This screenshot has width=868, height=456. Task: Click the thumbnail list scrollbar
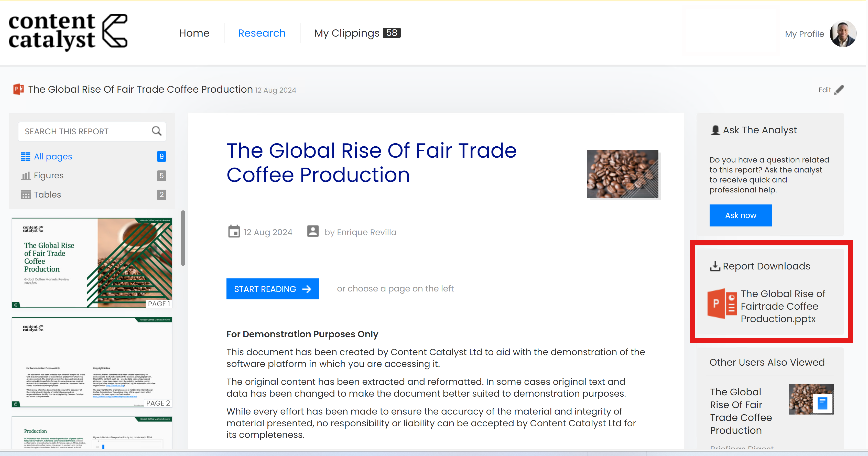coord(183,238)
